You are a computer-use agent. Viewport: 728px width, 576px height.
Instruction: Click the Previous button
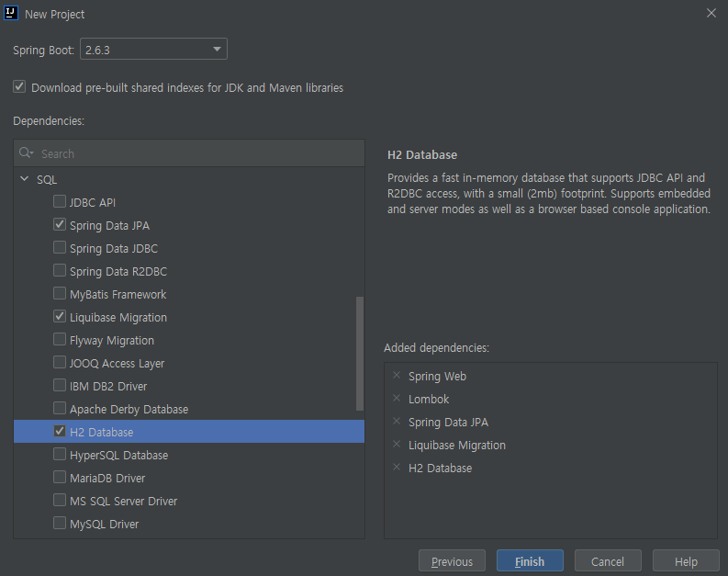(x=452, y=561)
